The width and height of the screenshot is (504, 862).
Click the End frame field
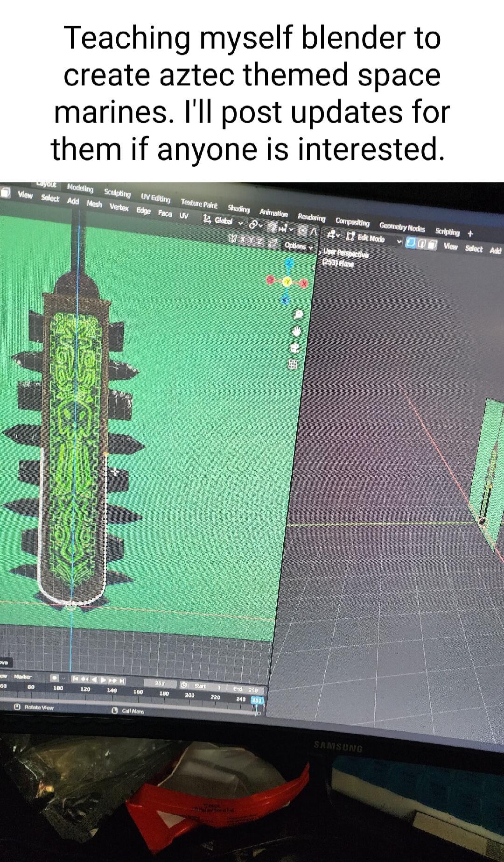click(x=245, y=689)
